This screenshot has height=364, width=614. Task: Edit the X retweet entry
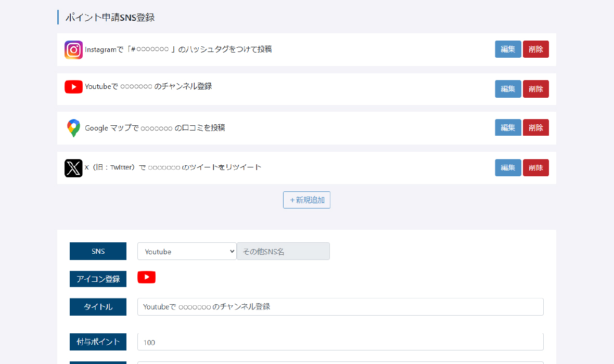(508, 167)
